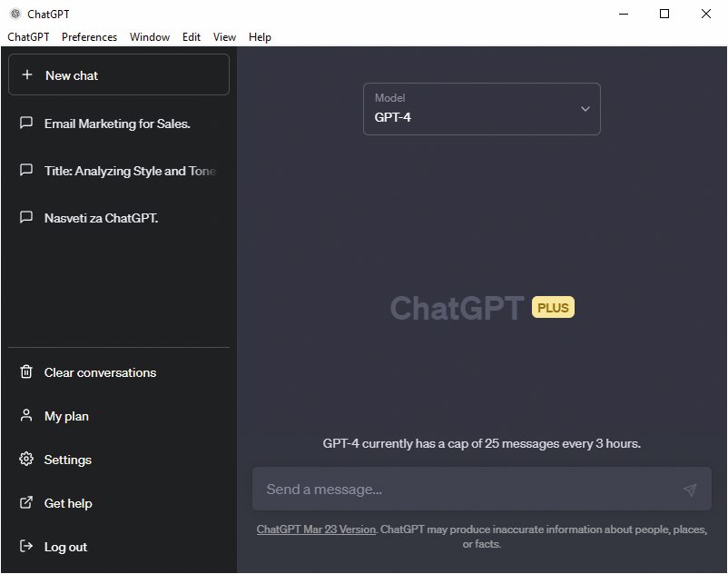Click chat bubble icon beside Email Marketing for Sales
This screenshot has height=574, width=728.
(x=26, y=123)
